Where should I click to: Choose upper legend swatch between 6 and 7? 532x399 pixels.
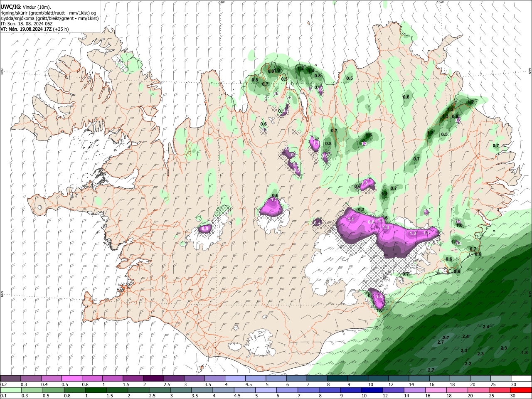pyautogui.click(x=296, y=379)
